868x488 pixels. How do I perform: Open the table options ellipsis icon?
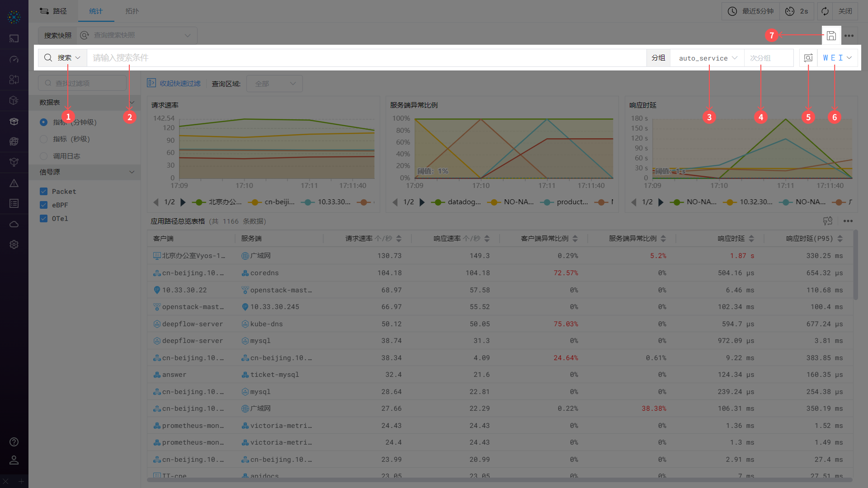click(x=848, y=221)
